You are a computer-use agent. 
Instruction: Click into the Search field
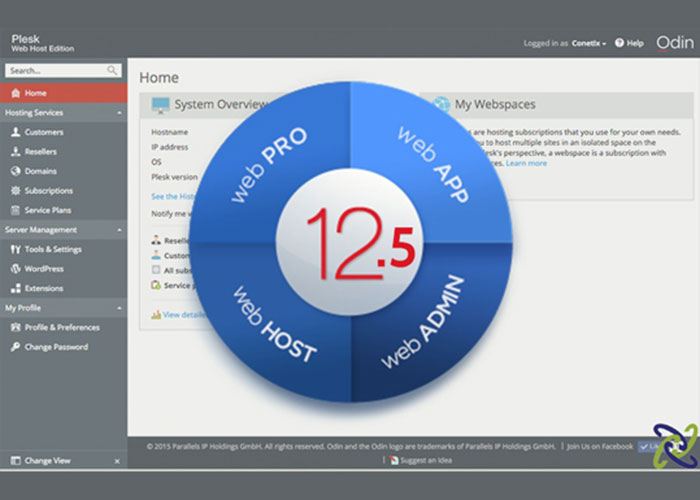point(55,71)
